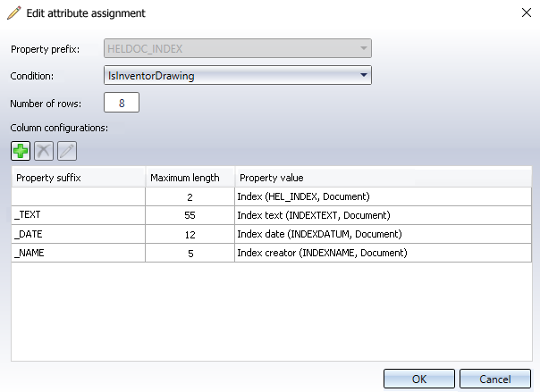This screenshot has height=392, width=540.
Task: Click the Index creator (INDEXNAME, Document) cell
Action: (322, 253)
